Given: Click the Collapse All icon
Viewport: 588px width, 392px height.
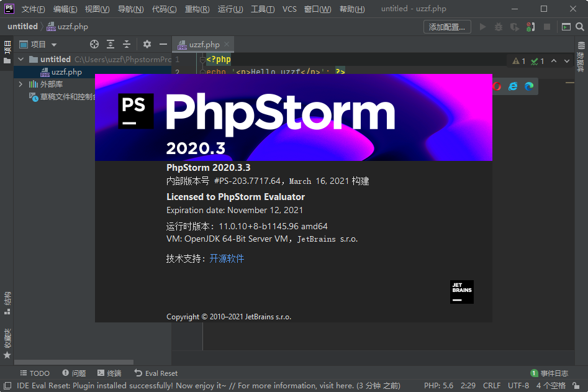Looking at the screenshot, I should [x=127, y=44].
